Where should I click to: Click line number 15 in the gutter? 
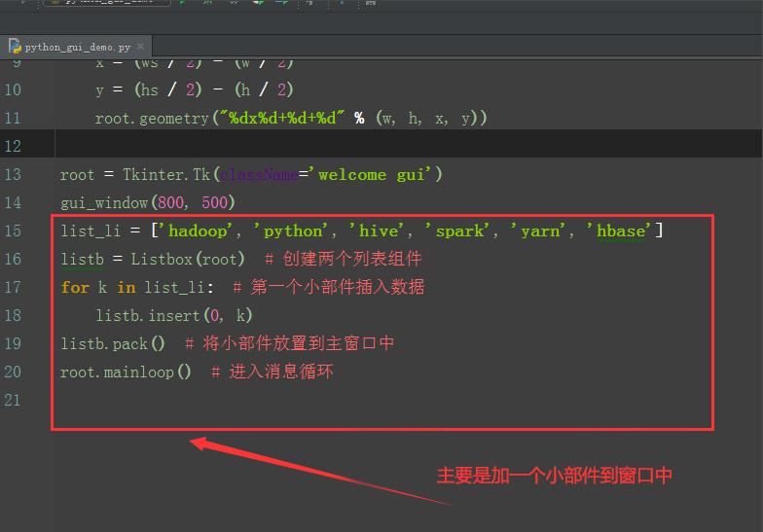[13, 231]
